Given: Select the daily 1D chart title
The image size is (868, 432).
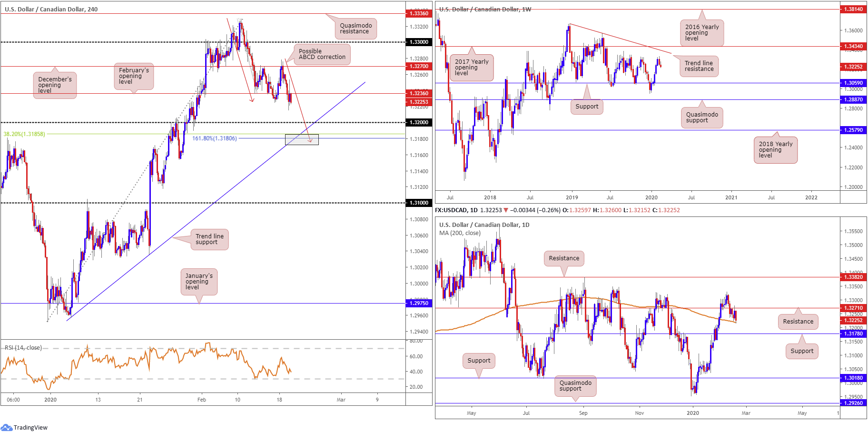Looking at the screenshot, I should click(484, 225).
